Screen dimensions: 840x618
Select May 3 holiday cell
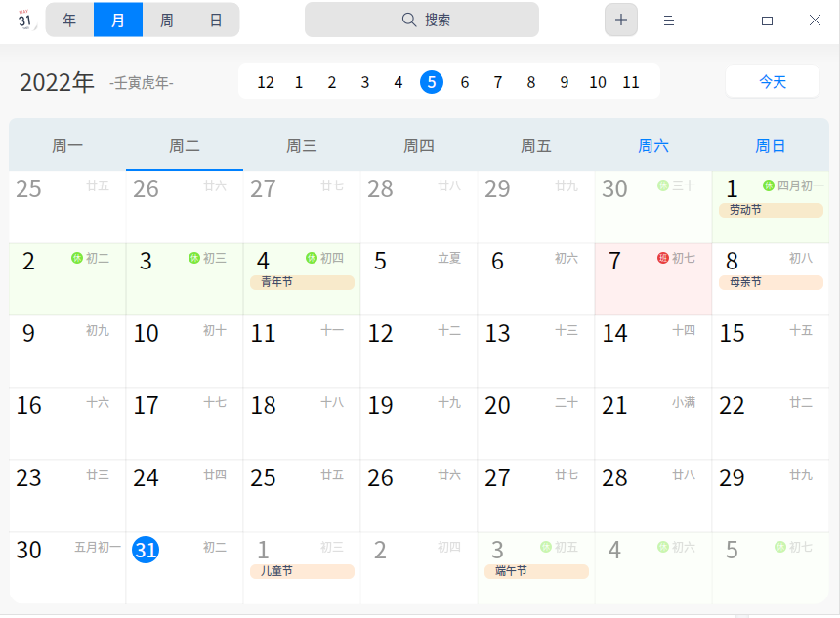[185, 279]
